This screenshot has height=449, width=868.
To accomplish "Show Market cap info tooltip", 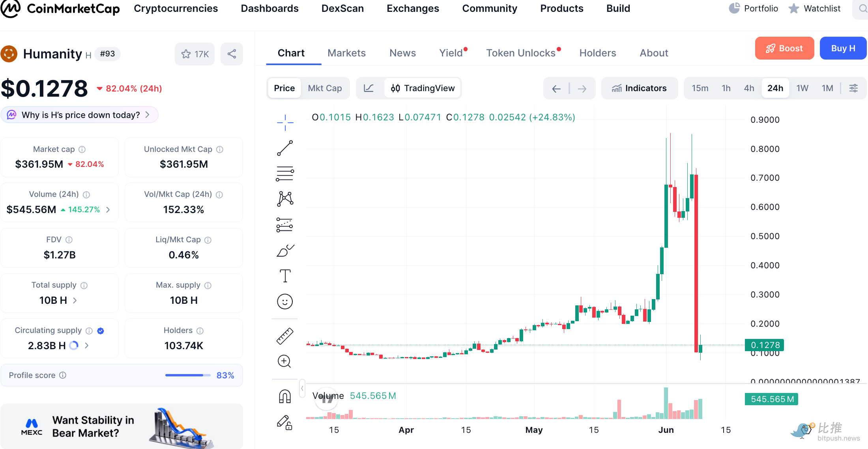I will coord(82,150).
